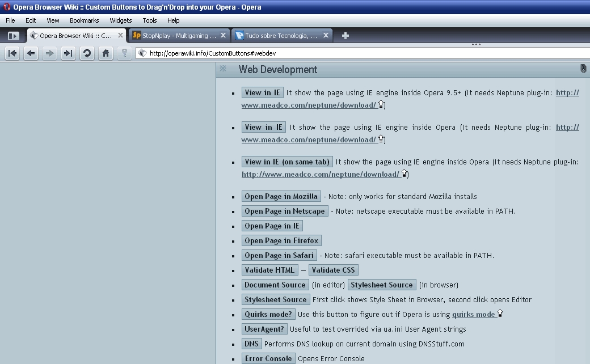The height and width of the screenshot is (364, 590).
Task: Reload the page with the Reload button
Action: point(87,53)
